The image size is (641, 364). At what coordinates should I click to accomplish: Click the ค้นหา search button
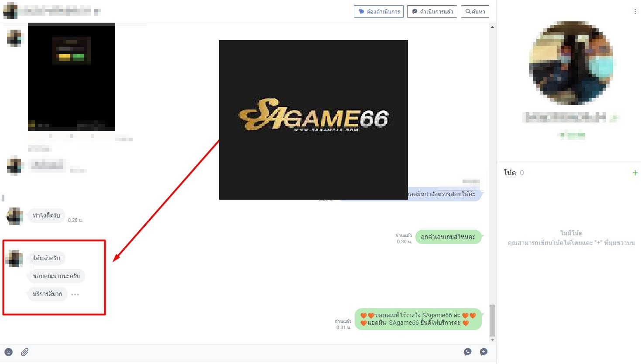[475, 12]
